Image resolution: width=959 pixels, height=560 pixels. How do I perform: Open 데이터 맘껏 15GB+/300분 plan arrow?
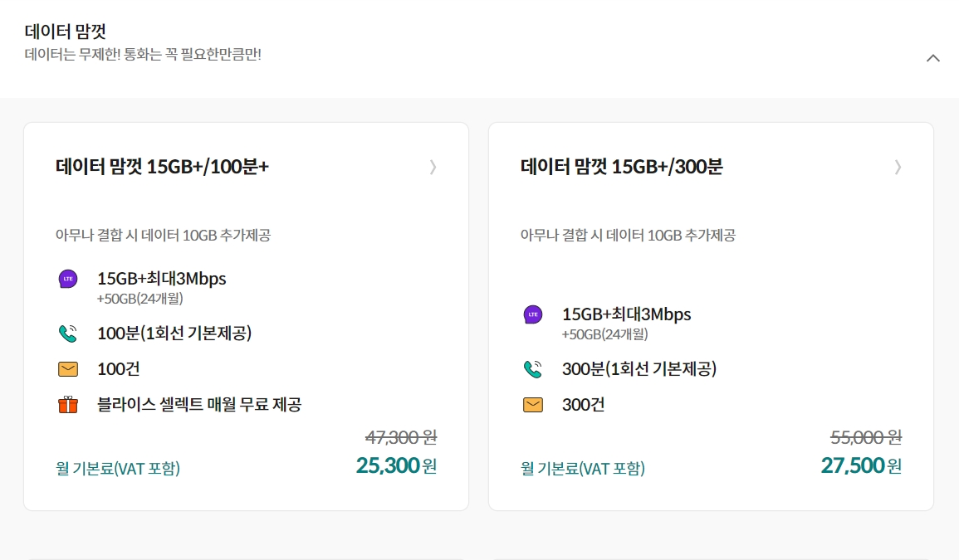point(898,167)
